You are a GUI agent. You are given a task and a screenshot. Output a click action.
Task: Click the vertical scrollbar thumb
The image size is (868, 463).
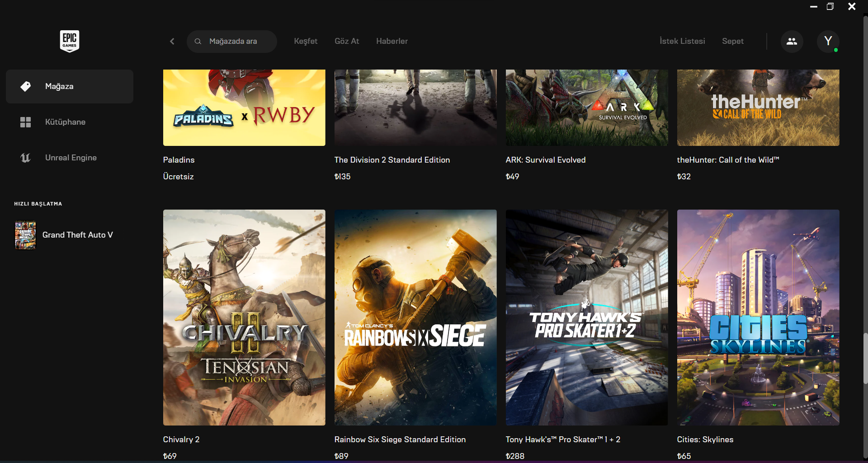865,359
